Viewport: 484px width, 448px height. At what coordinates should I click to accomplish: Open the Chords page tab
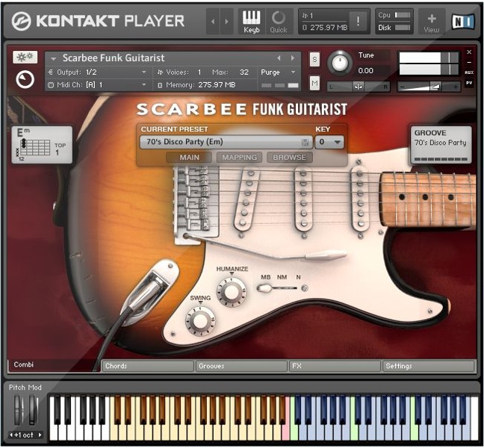(x=148, y=366)
